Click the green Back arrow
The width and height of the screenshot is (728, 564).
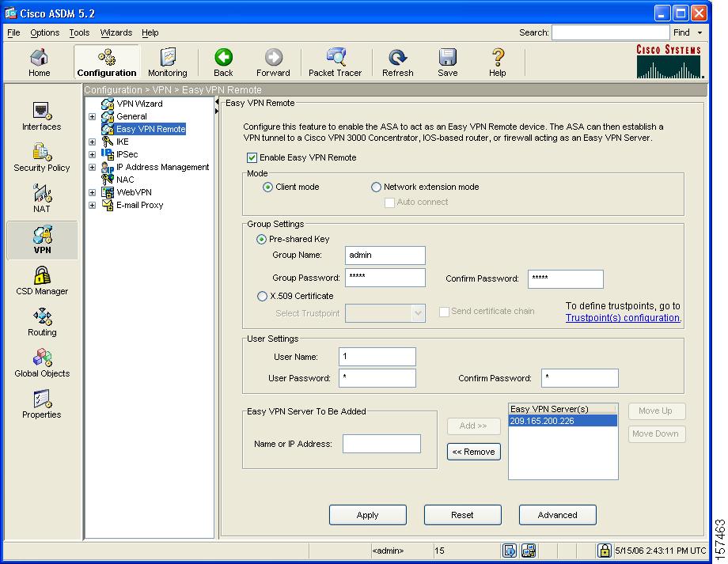[x=223, y=62]
